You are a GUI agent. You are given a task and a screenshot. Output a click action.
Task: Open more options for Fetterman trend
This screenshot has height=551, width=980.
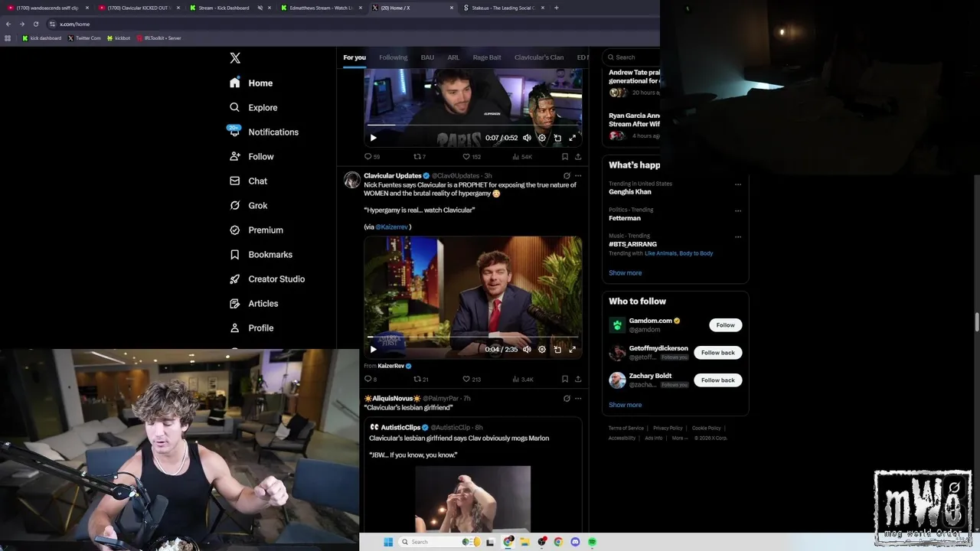tap(738, 210)
